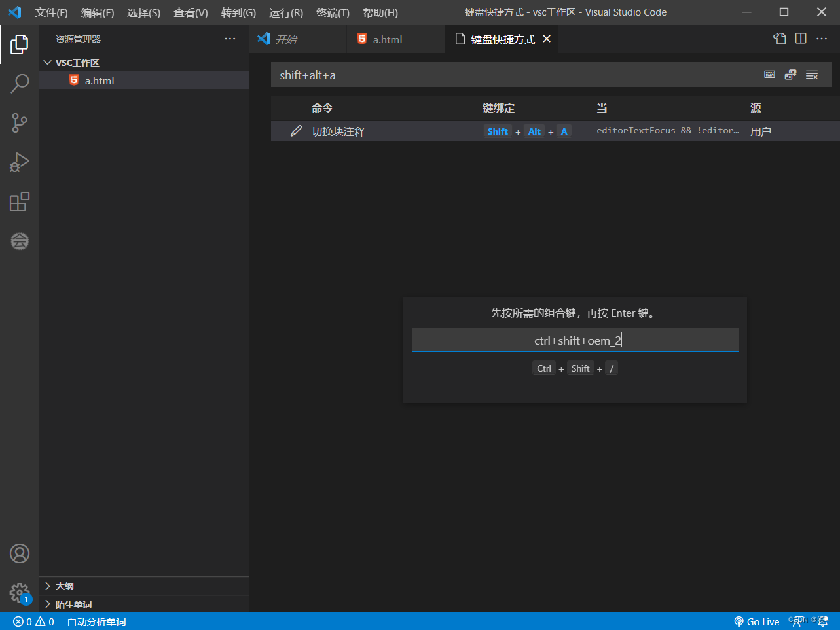Collapse the VSC工作区 folder

(x=47, y=63)
